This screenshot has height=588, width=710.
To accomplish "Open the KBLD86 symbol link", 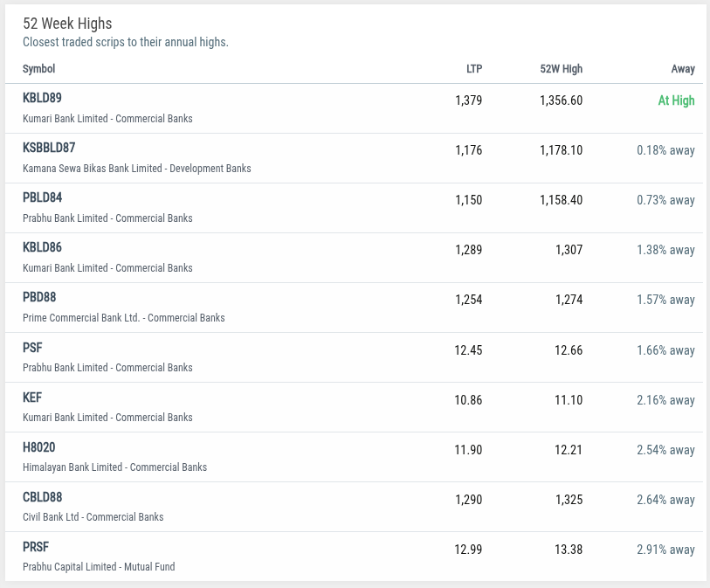I will (42, 247).
